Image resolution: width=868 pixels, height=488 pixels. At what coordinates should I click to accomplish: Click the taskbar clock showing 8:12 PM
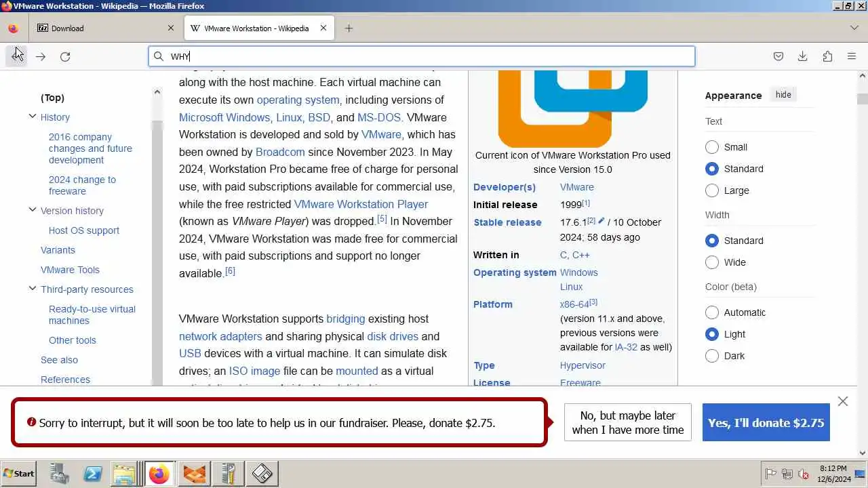(x=833, y=473)
